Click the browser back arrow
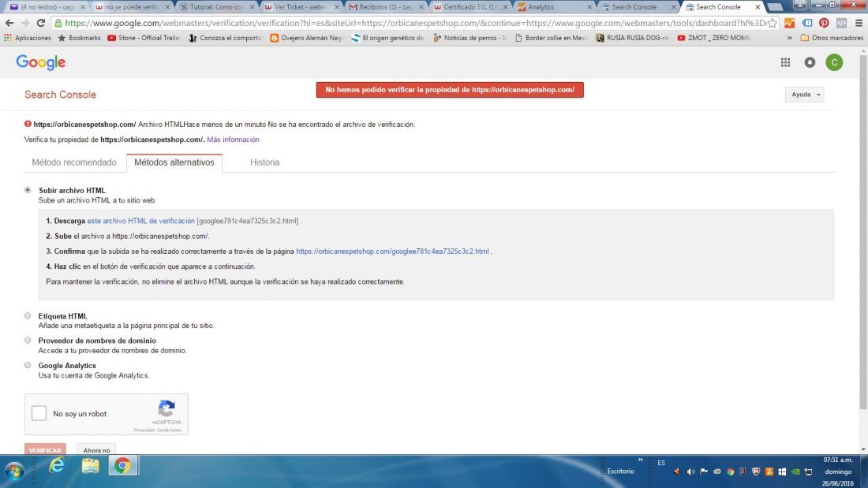The width and height of the screenshot is (868, 488). click(9, 23)
